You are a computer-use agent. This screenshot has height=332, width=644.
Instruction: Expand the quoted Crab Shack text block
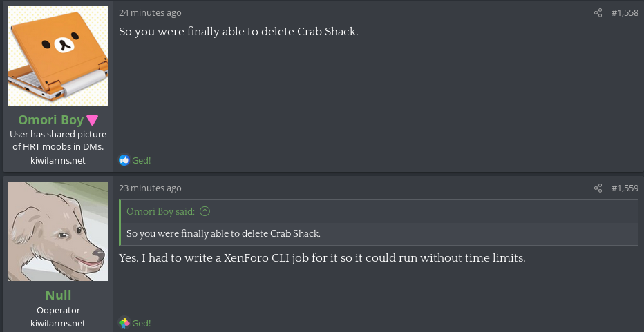point(223,233)
